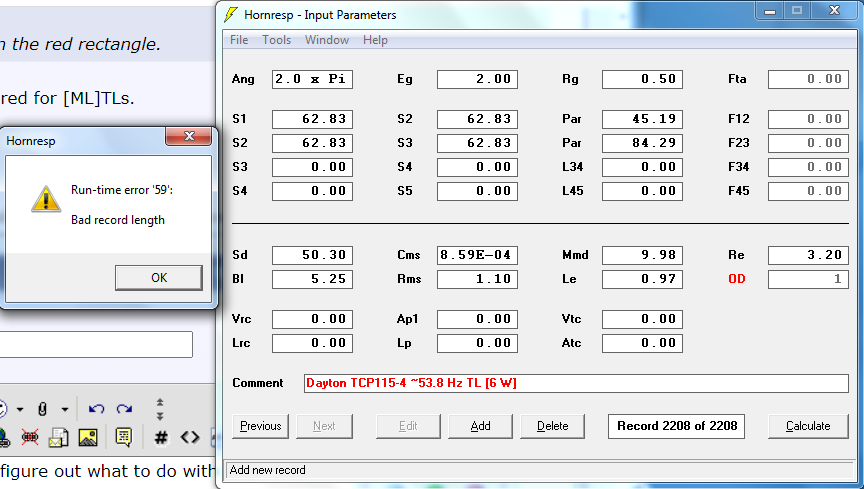Click the Mmd field showing 9.98
Screen dimensions: 864x489
click(x=642, y=255)
